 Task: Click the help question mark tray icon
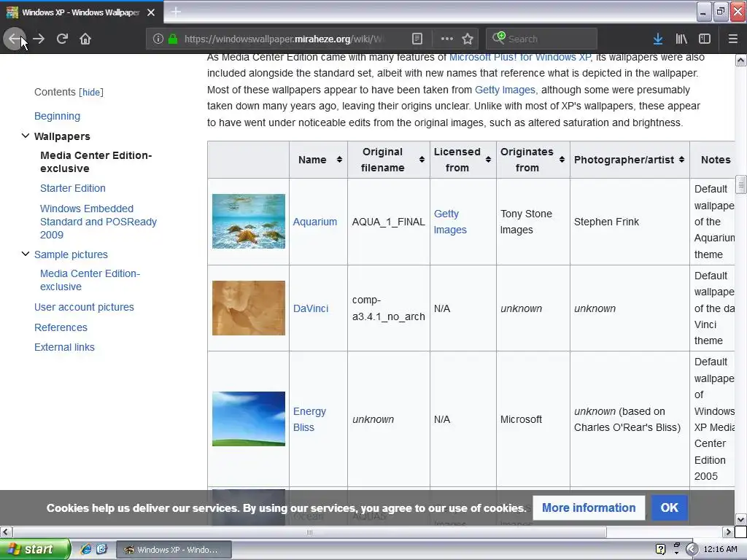point(661,550)
